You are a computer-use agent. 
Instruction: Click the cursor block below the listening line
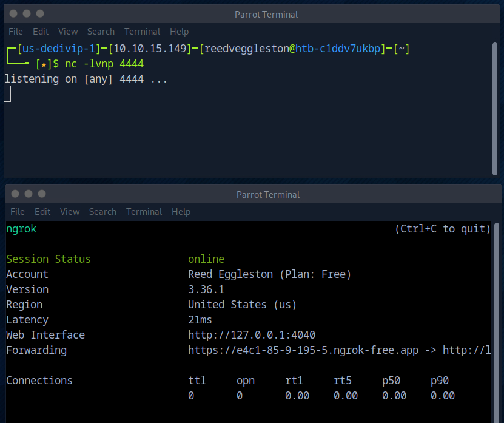(7, 93)
